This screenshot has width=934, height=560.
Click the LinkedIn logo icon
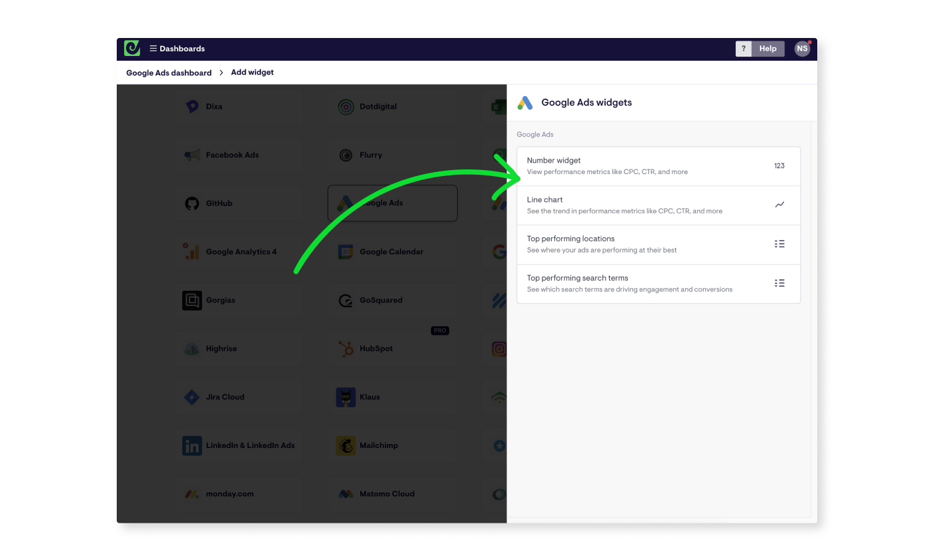pyautogui.click(x=192, y=446)
